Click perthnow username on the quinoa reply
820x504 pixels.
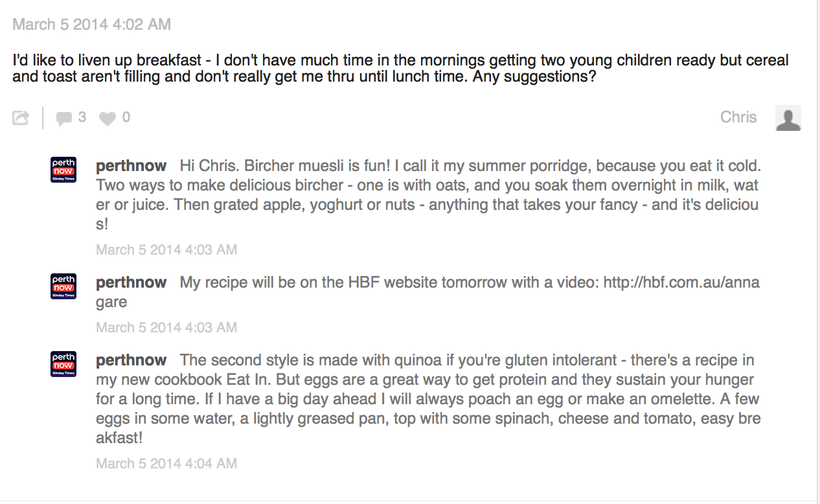pyautogui.click(x=131, y=360)
